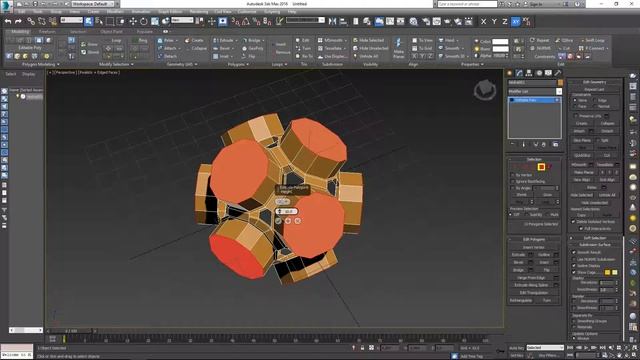
Task: Toggle Show Cage checkbox
Action: [574, 272]
